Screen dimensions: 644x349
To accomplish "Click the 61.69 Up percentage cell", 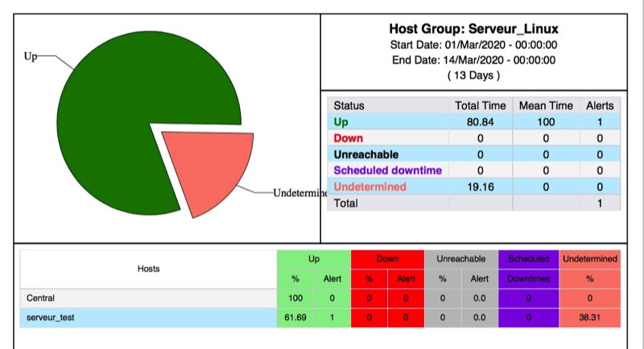I will coord(295,318).
